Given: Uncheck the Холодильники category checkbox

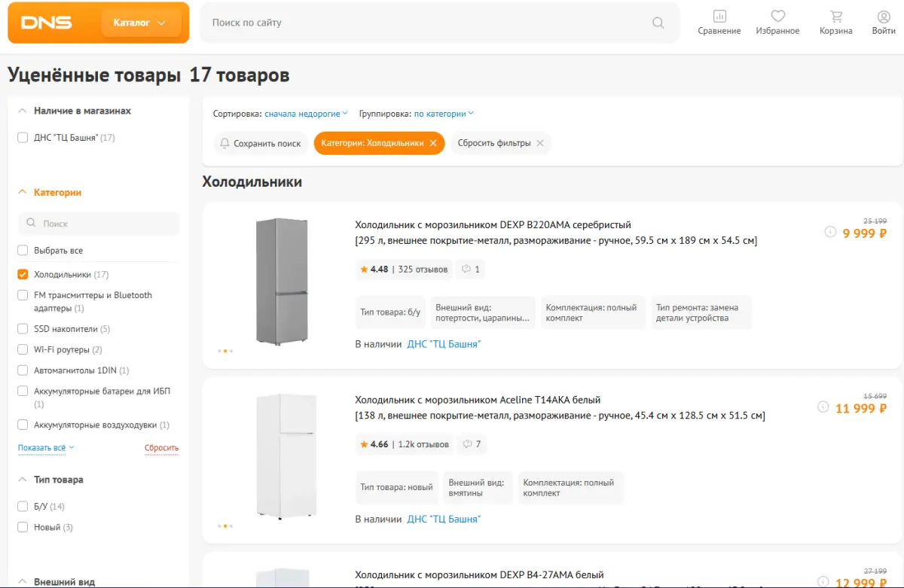Looking at the screenshot, I should tap(23, 274).
